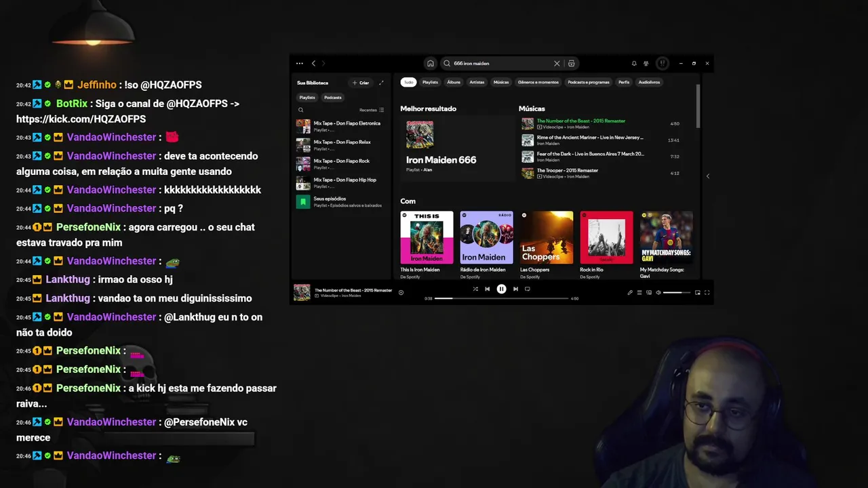Open now playing album cover thumbnail
Screen dimensions: 868x488
point(302,292)
